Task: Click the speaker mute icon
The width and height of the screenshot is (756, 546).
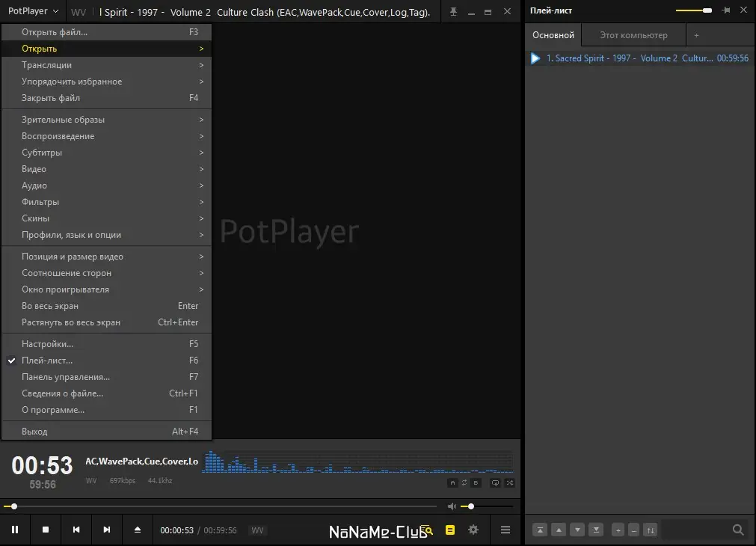Action: (x=452, y=506)
